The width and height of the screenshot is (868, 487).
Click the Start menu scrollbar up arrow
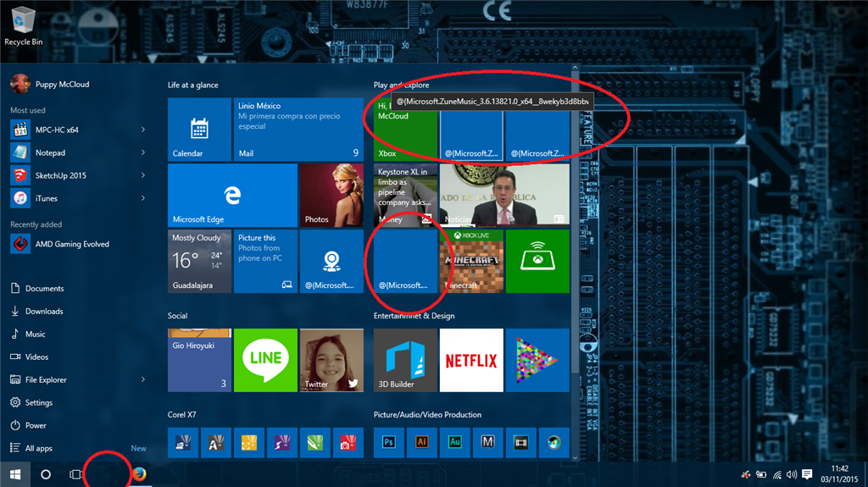pos(576,68)
